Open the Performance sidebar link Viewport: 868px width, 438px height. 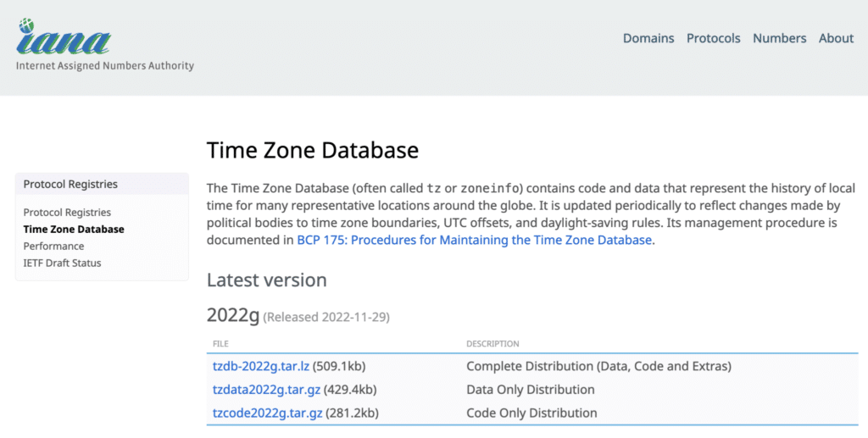click(53, 246)
